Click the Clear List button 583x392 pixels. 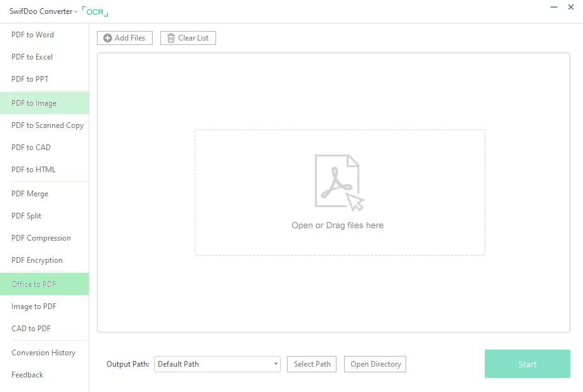pos(188,38)
